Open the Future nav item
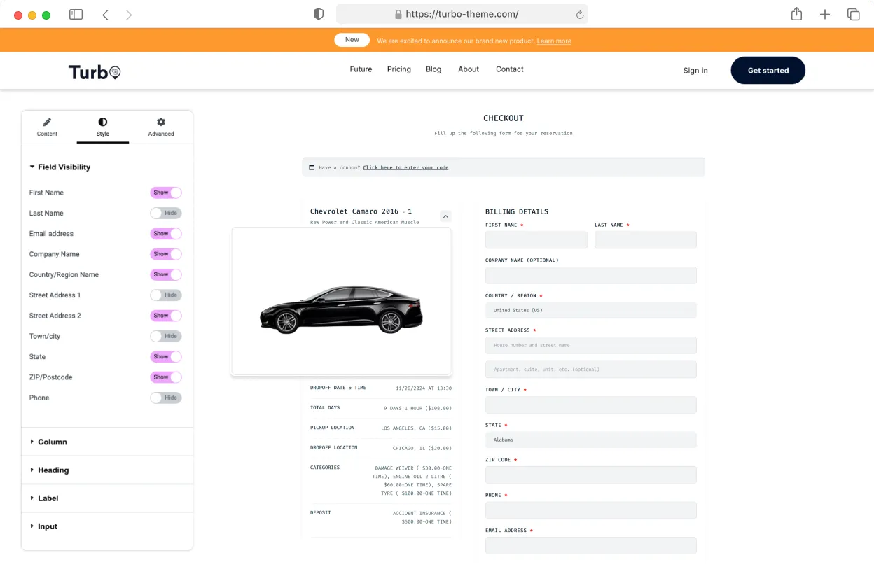 (x=361, y=69)
